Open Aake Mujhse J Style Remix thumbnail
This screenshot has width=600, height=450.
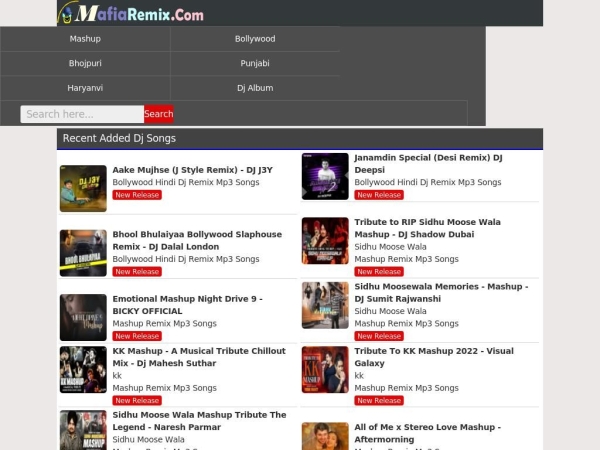pyautogui.click(x=83, y=188)
